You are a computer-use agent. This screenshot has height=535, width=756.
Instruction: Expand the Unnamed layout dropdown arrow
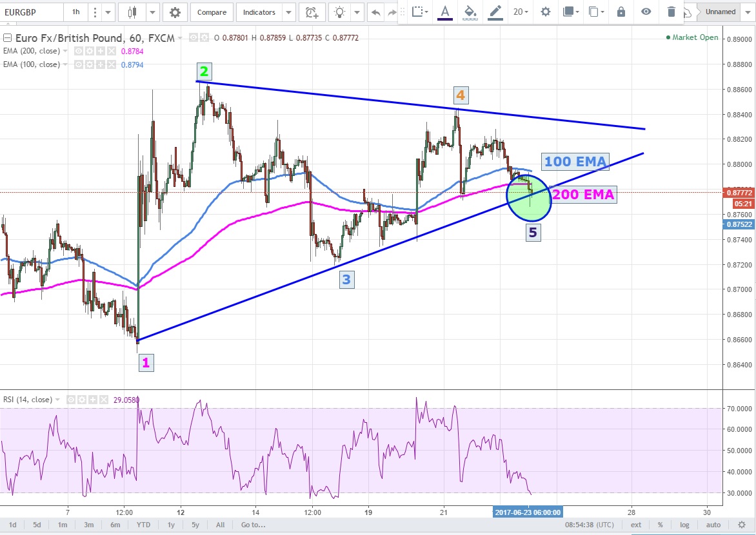[x=746, y=12]
